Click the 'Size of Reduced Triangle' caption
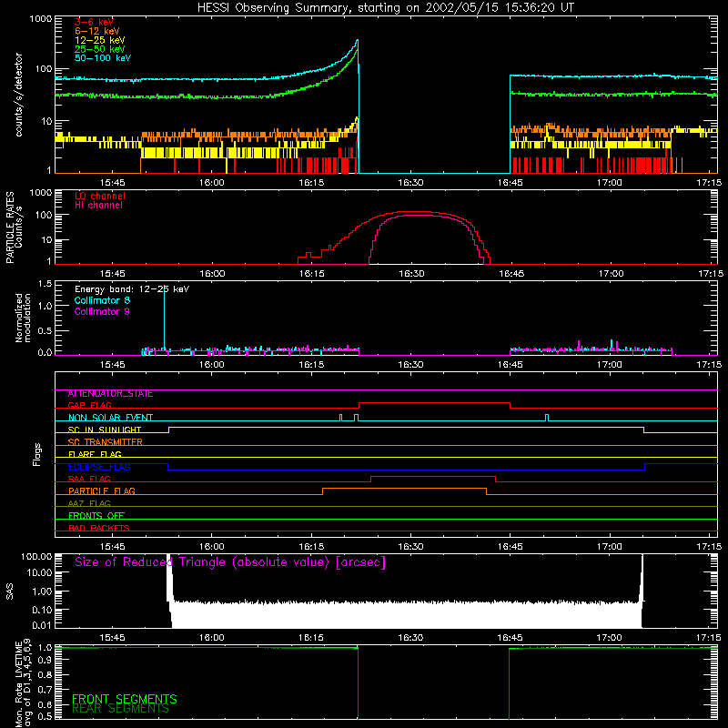Screen dimensions: 728x728 tap(230, 562)
